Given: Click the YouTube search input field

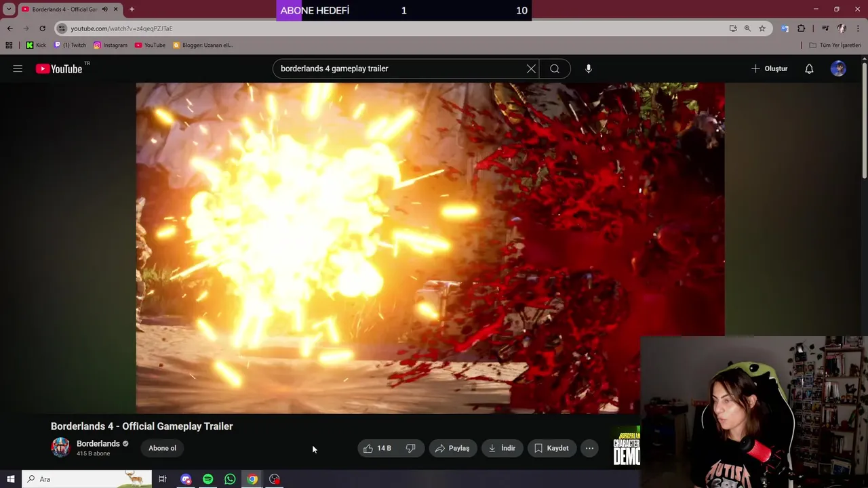Looking at the screenshot, I should (x=400, y=68).
